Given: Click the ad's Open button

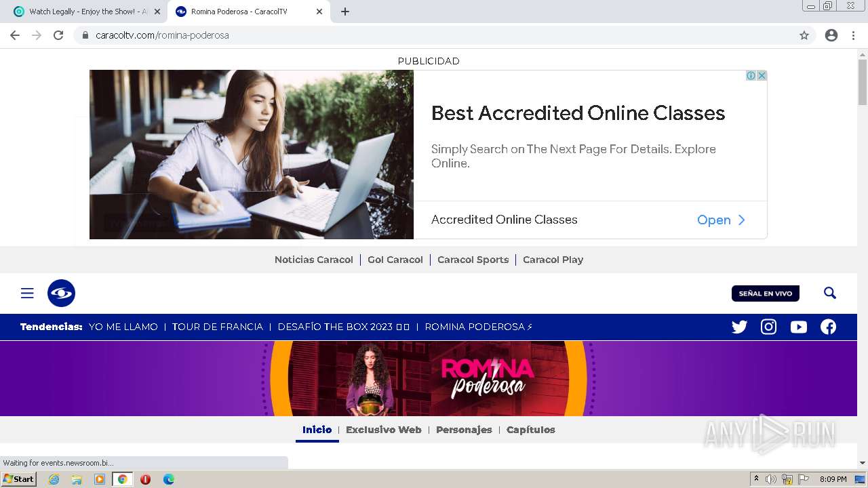Looking at the screenshot, I should 721,220.
